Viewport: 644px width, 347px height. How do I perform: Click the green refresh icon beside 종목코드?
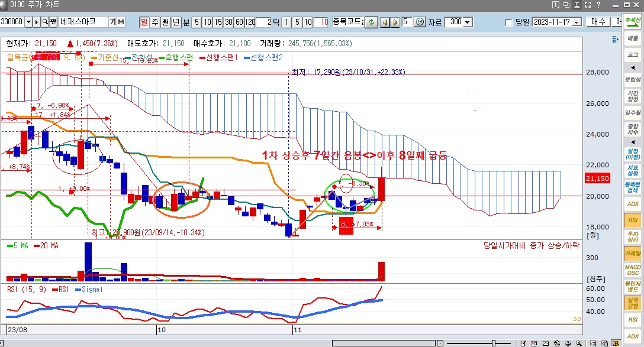point(371,22)
